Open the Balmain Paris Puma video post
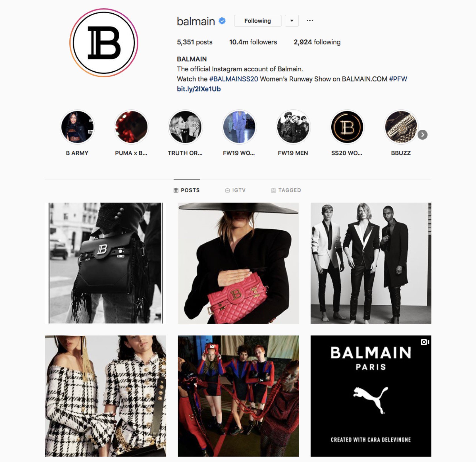Image resolution: width=476 pixels, height=462 pixels. click(x=371, y=396)
